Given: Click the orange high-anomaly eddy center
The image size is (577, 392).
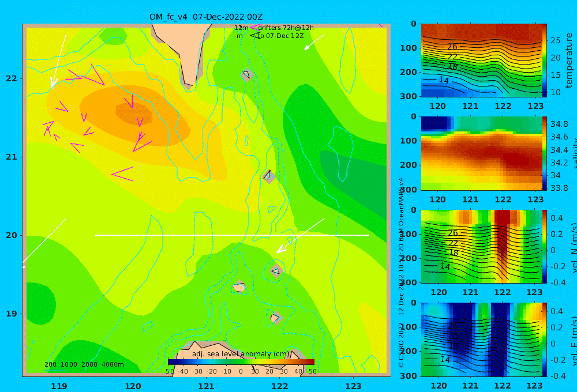Looking at the screenshot, I should [134, 113].
